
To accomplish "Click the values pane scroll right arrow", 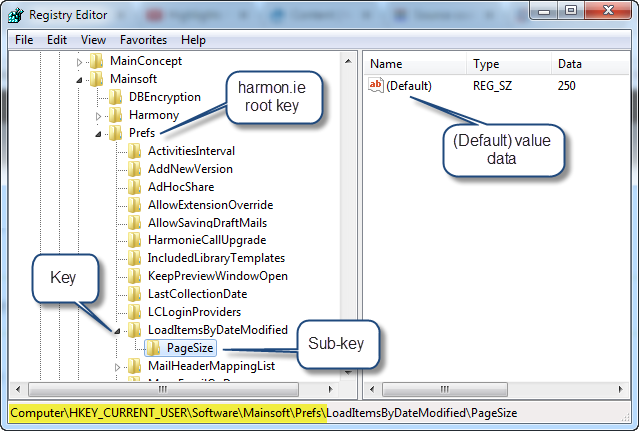I will click(x=620, y=389).
